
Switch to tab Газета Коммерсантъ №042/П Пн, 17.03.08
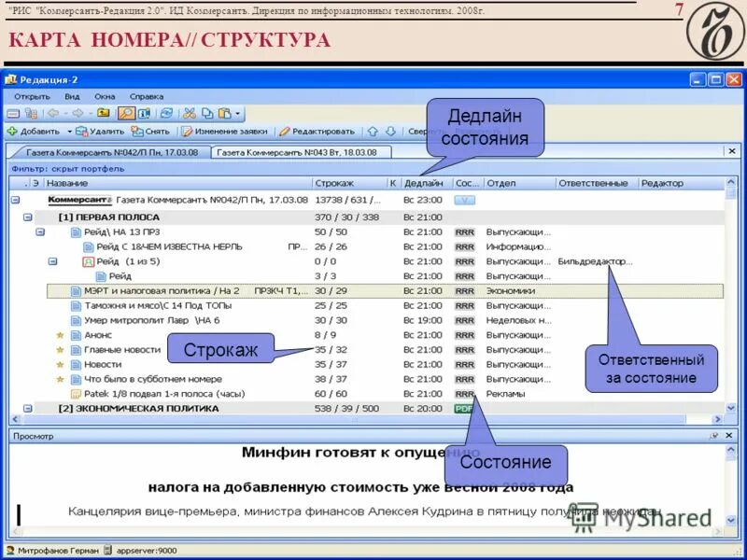111,152
